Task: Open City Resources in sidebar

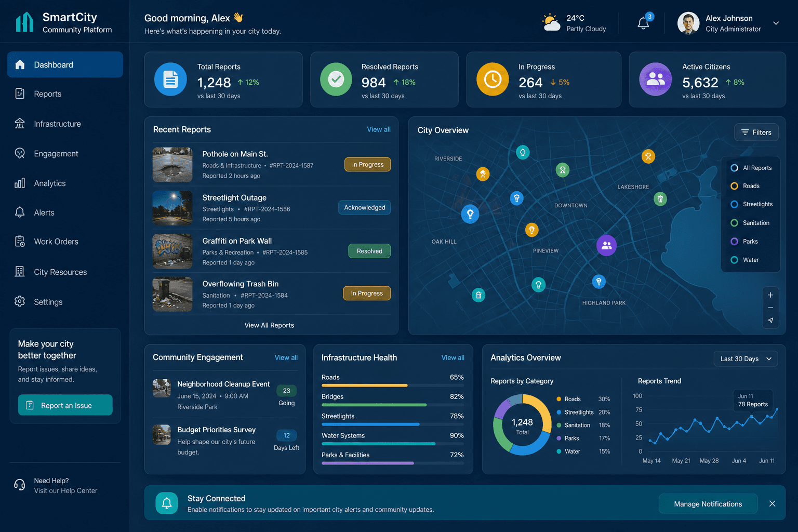Action: pyautogui.click(x=65, y=272)
